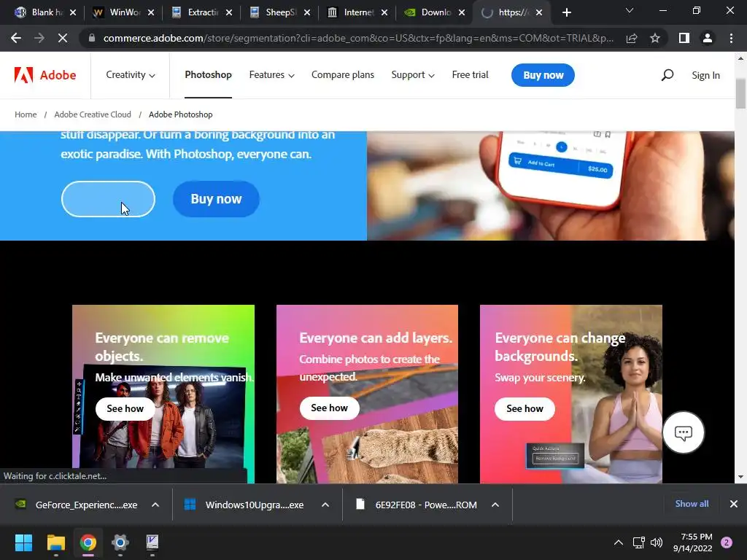Select Photoshop nav item
This screenshot has width=747, height=560.
click(x=208, y=75)
